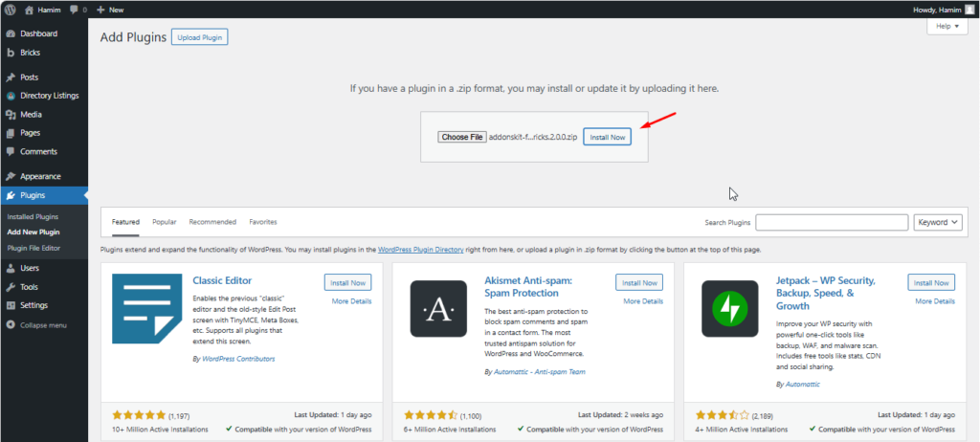Image resolution: width=980 pixels, height=442 pixels.
Task: Click 'Last Updated: 2 weeks ago' text
Action: (x=620, y=414)
